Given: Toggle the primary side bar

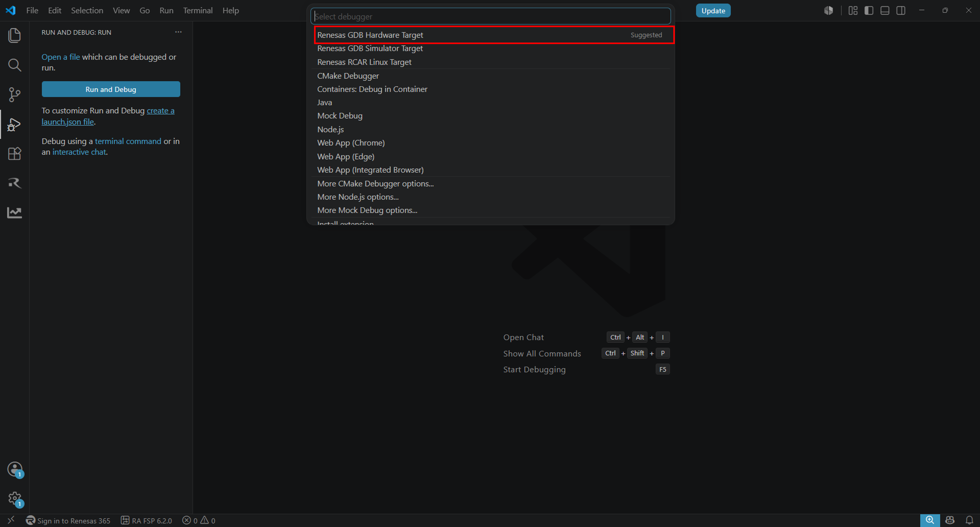Looking at the screenshot, I should coord(869,11).
